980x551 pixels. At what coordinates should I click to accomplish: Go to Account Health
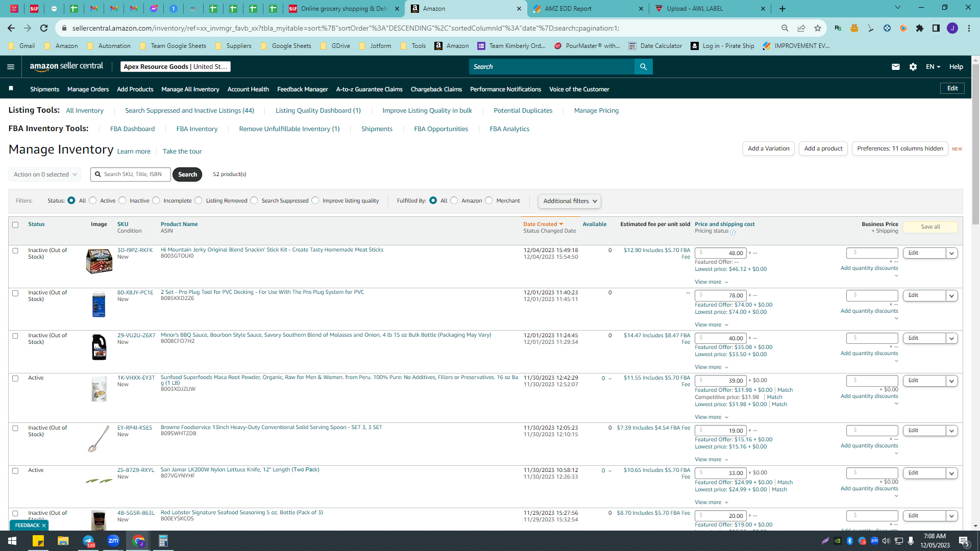[x=248, y=89]
